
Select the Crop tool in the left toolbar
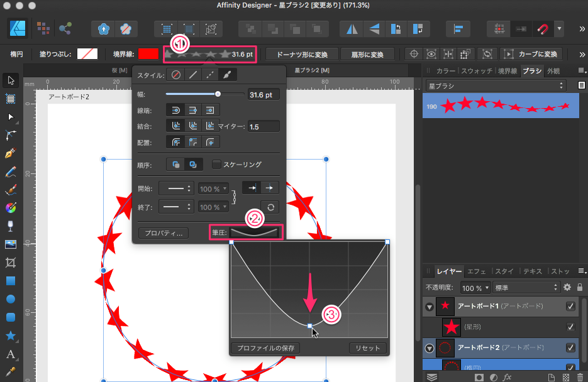pos(11,262)
